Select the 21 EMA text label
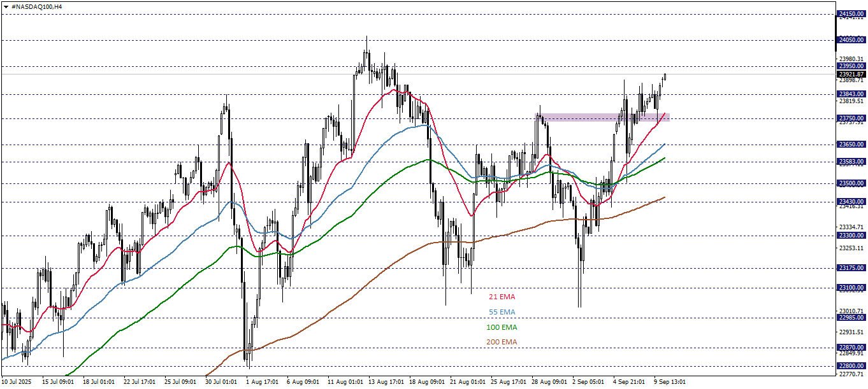Viewport: 868px width, 389px height. coord(502,297)
